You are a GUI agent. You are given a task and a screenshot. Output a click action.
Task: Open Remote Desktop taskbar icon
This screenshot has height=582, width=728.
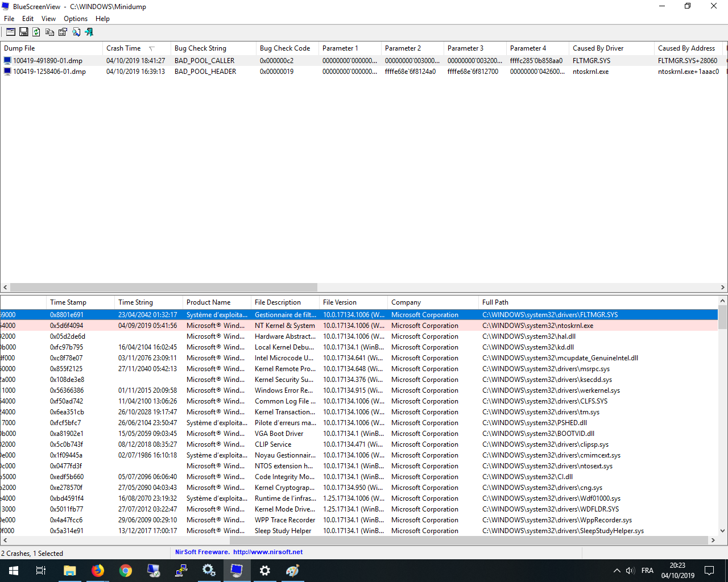[154, 571]
